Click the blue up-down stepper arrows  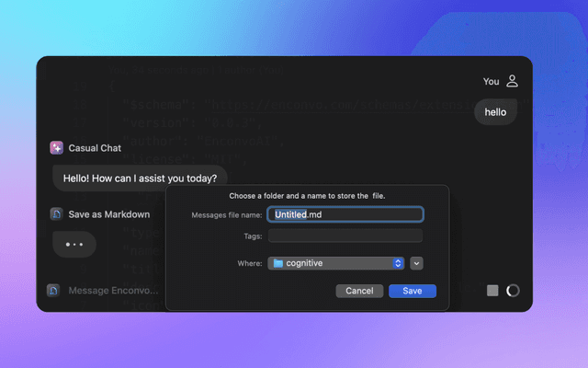398,263
